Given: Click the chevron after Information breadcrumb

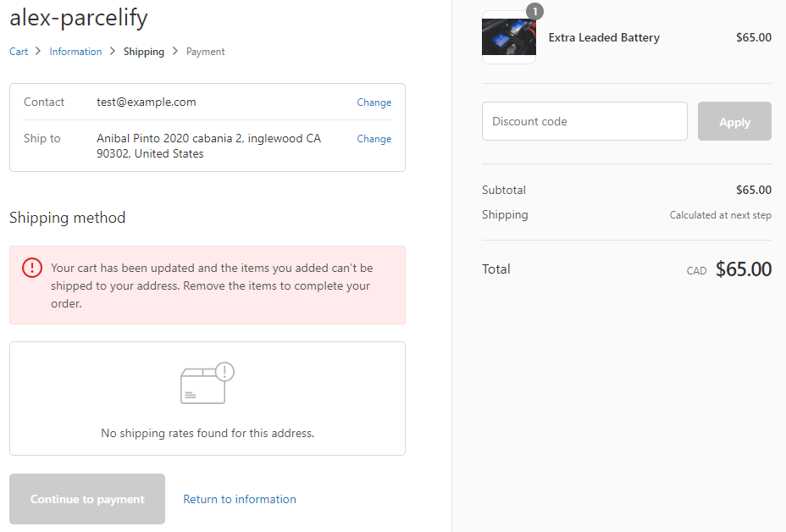Looking at the screenshot, I should 113,51.
